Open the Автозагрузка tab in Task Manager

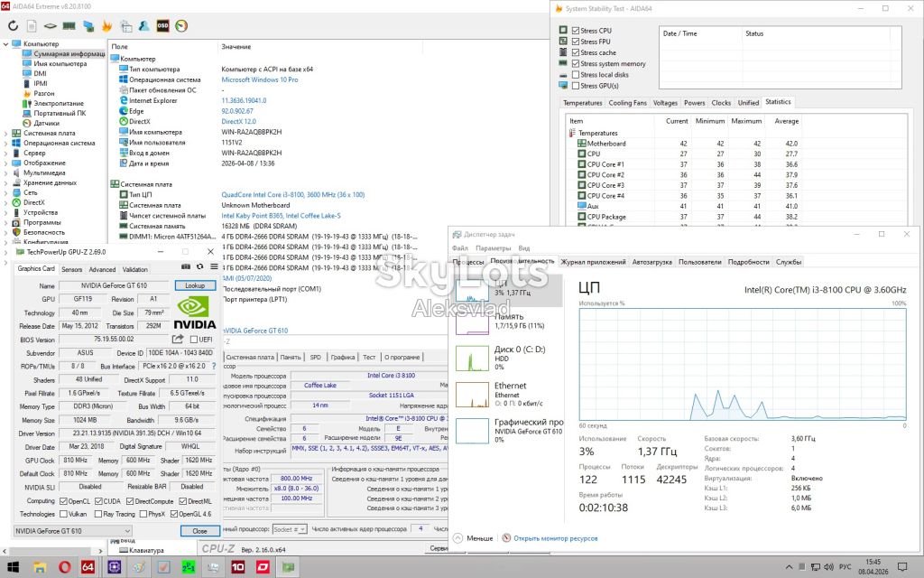(651, 262)
